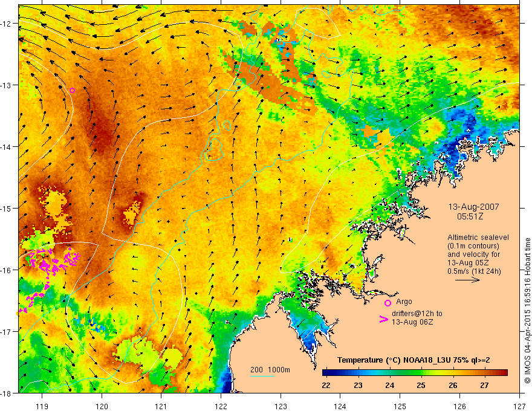
Task: Click the '05:51Z' time label
Action: (470, 216)
